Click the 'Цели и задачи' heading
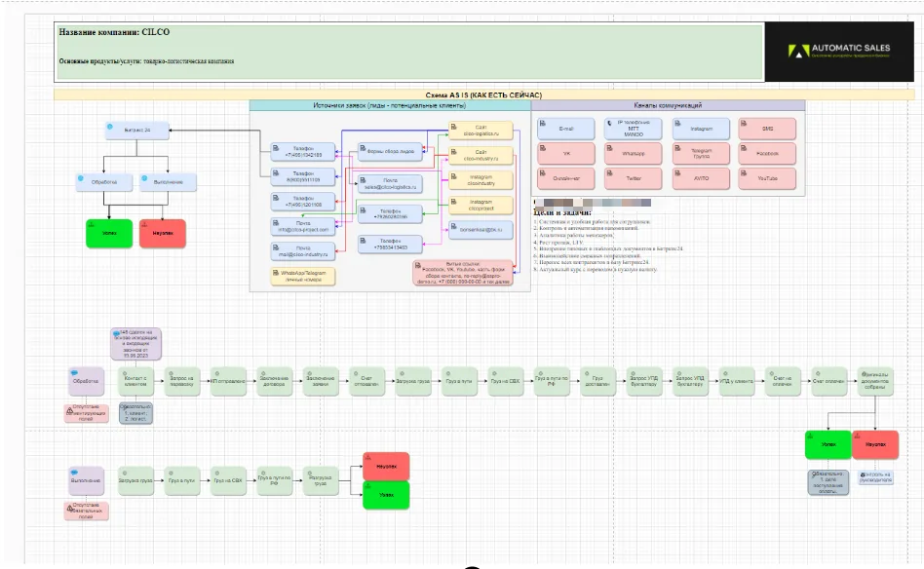 click(x=562, y=212)
